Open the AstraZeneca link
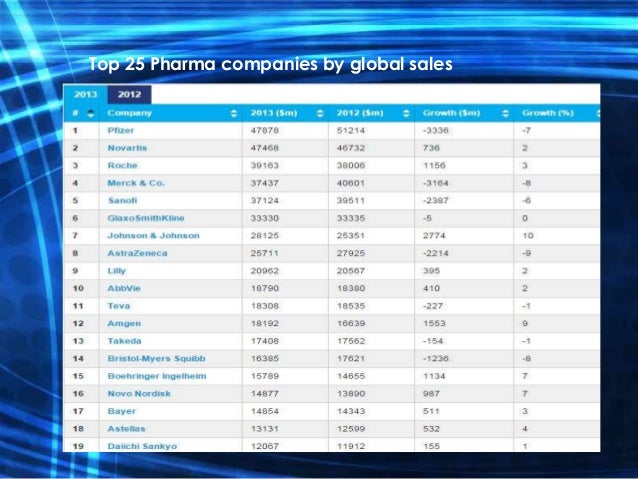 (138, 253)
